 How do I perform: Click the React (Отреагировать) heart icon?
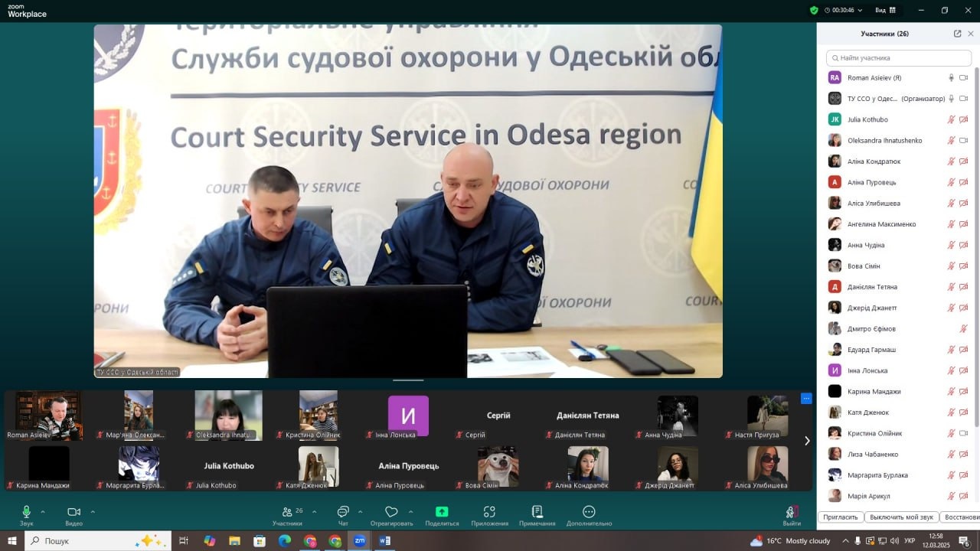[x=391, y=512]
